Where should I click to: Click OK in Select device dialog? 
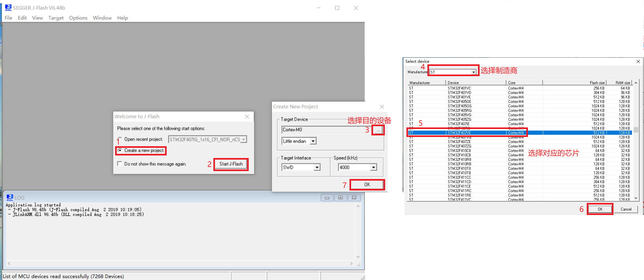point(600,209)
